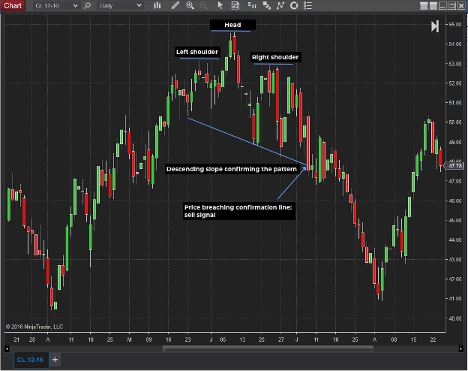
Task: Open the bar chart style icon
Action: coord(157,6)
